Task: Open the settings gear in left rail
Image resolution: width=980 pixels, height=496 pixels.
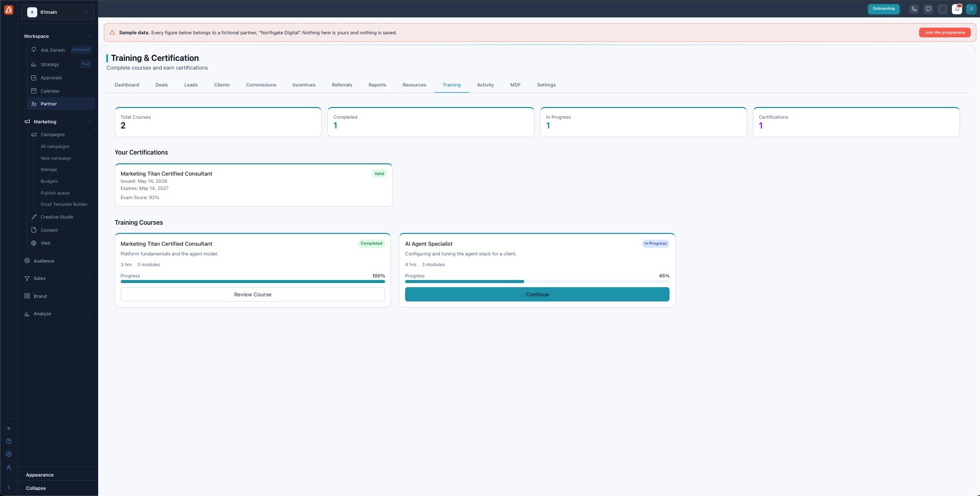Action: (9, 454)
